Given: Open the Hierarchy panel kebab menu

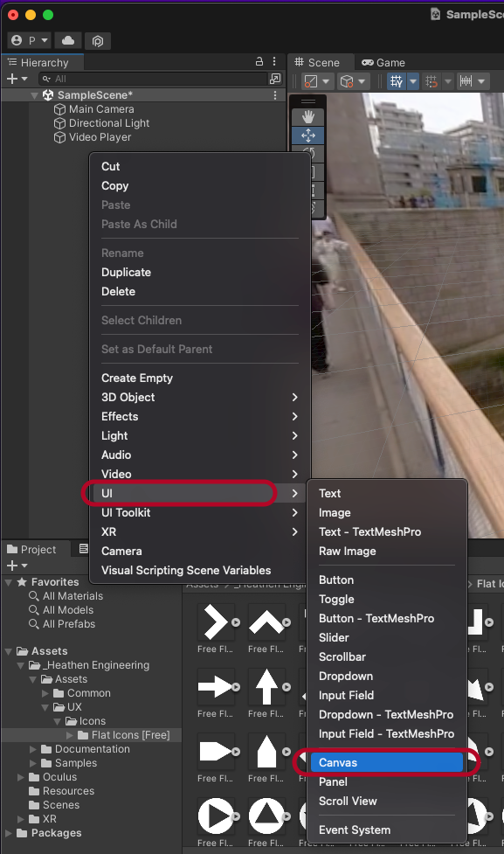Looking at the screenshot, I should (274, 62).
